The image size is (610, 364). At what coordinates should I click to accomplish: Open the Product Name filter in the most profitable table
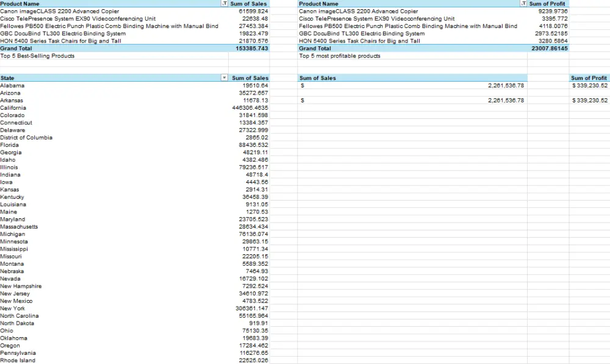coord(523,4)
